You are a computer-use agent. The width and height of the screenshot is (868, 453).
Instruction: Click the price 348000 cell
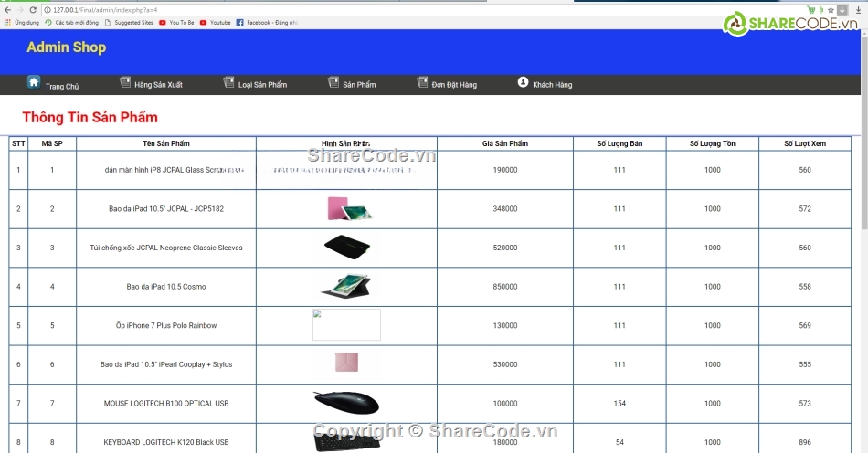coord(505,209)
